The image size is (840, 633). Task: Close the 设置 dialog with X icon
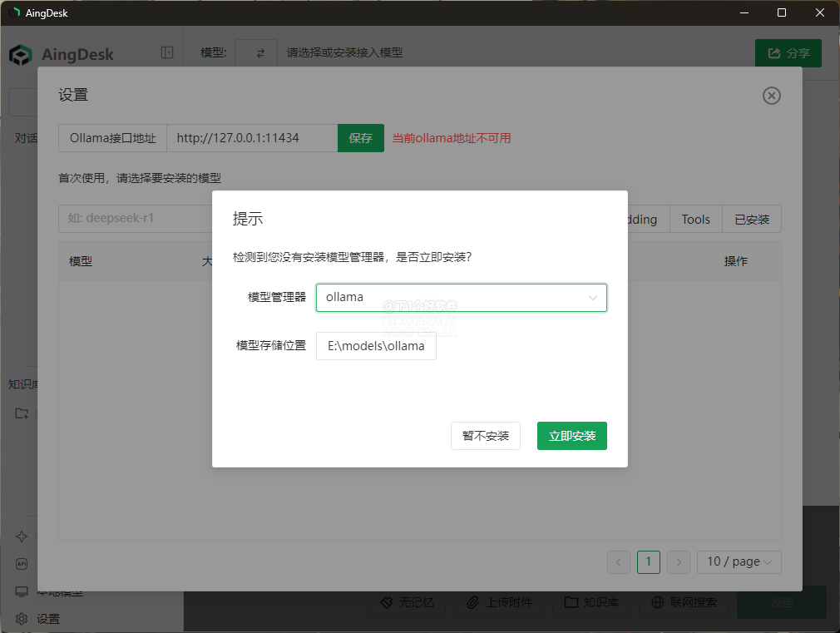click(771, 96)
